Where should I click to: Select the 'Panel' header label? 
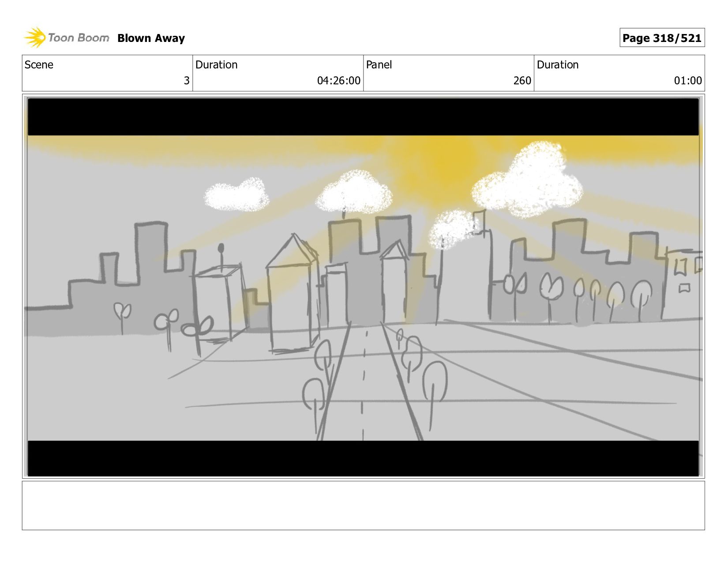point(379,65)
